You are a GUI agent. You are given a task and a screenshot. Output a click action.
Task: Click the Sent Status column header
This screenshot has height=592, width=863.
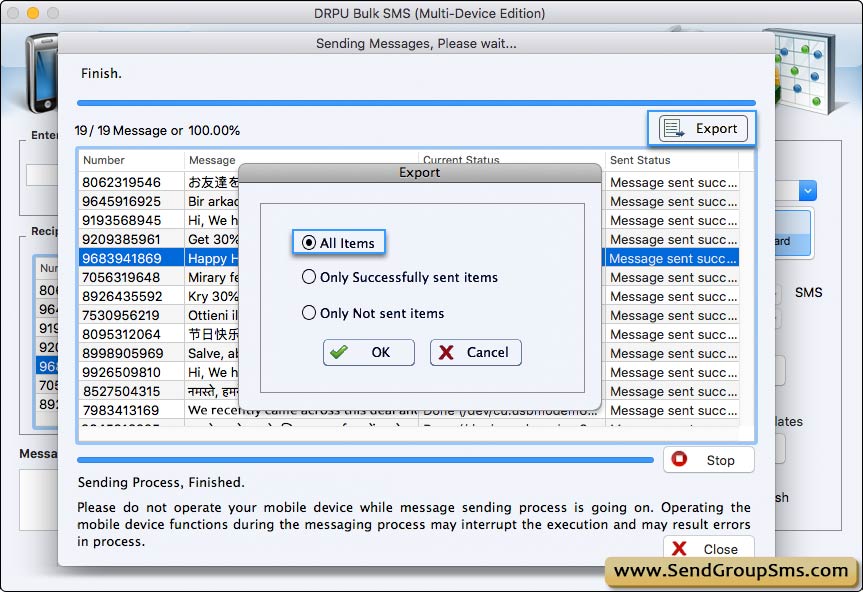(671, 160)
